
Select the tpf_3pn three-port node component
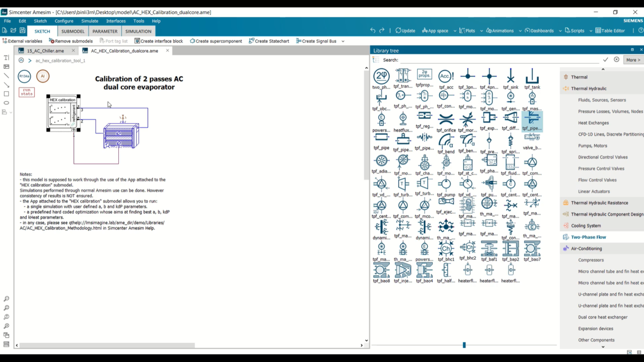click(467, 76)
